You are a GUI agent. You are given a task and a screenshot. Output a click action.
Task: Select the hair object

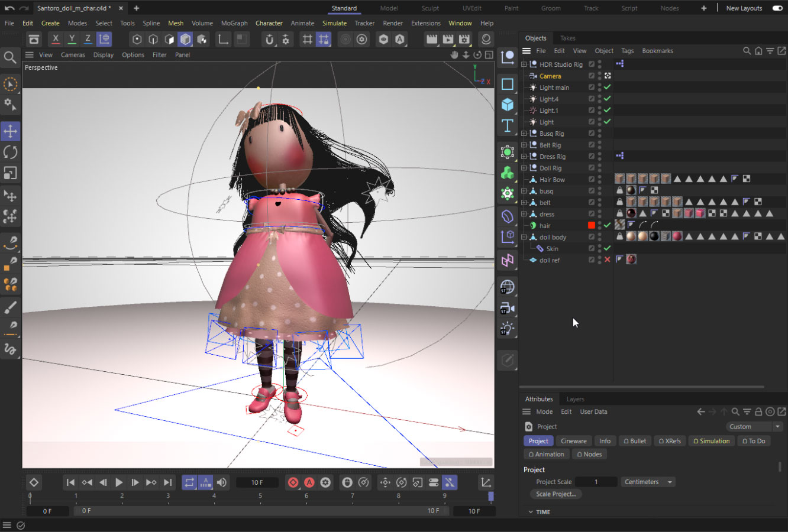(545, 226)
